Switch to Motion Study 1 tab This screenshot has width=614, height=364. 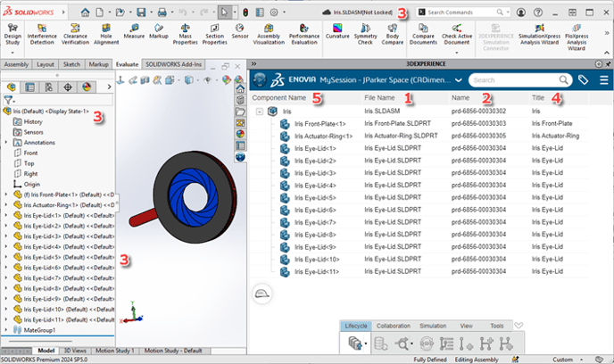[115, 351]
